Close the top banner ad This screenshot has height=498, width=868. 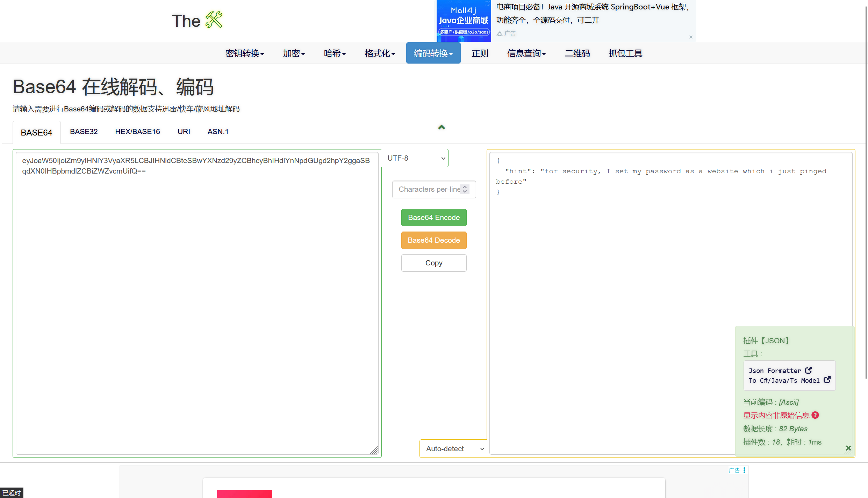691,37
